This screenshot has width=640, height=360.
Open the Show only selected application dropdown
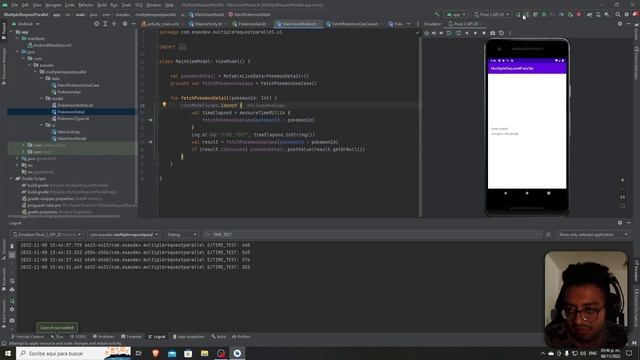[x=593, y=235]
